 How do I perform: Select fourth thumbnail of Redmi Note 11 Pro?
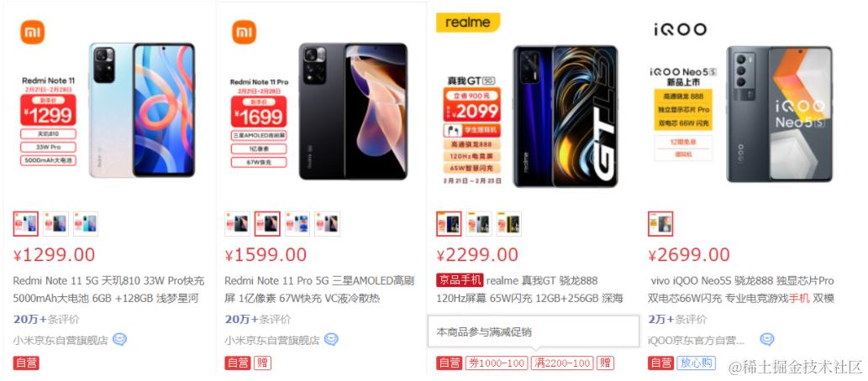click(327, 223)
